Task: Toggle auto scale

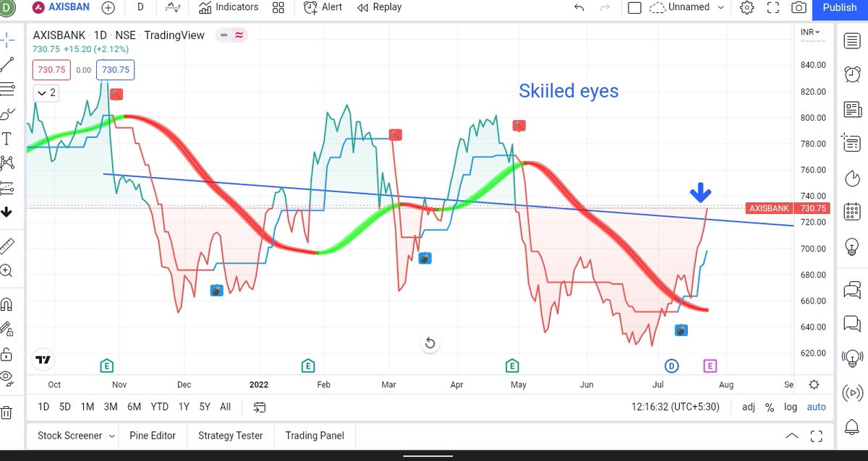Action: tap(816, 407)
